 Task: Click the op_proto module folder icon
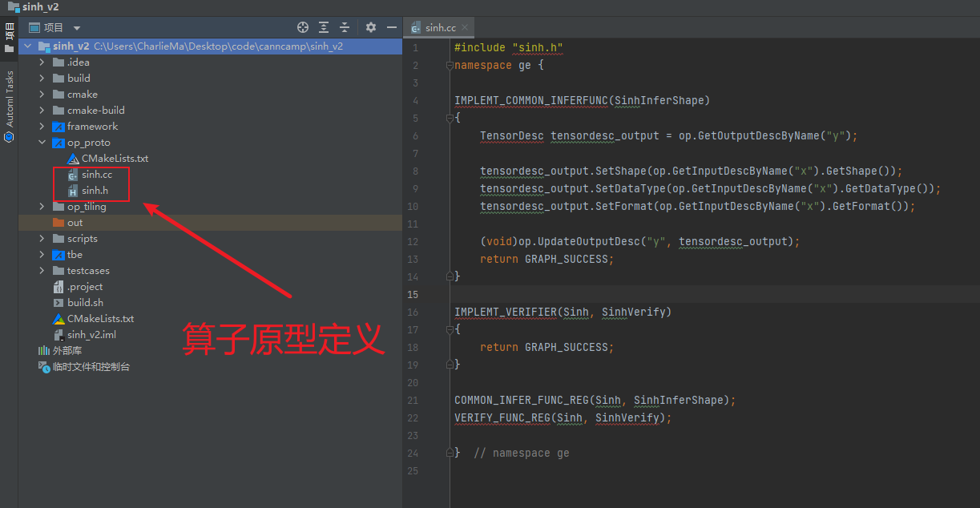(x=58, y=143)
